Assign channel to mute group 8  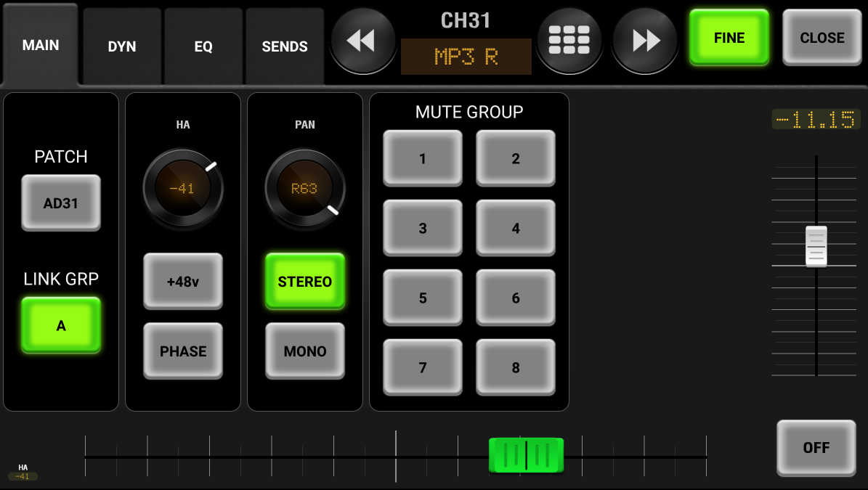click(516, 367)
